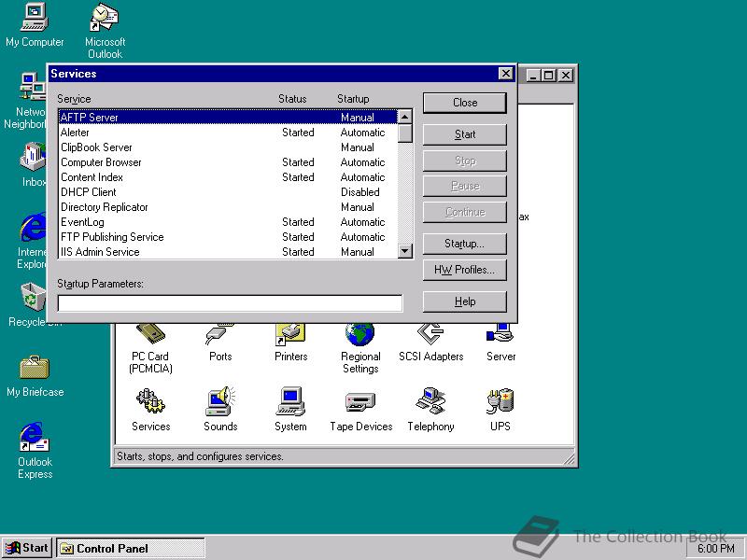Click the Close button in Services dialog

(x=464, y=103)
